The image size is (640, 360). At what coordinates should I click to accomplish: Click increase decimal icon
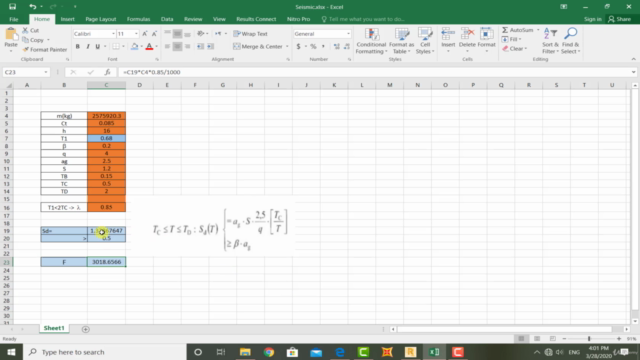(337, 47)
